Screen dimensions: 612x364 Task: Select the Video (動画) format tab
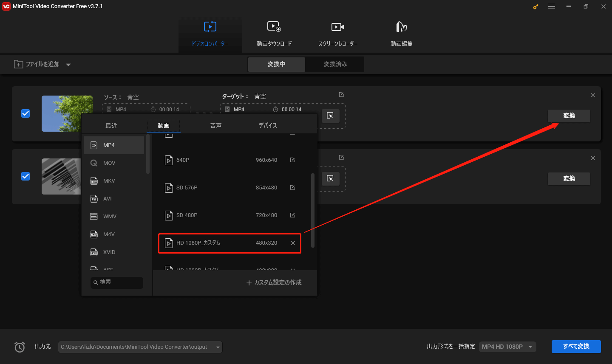coord(164,126)
